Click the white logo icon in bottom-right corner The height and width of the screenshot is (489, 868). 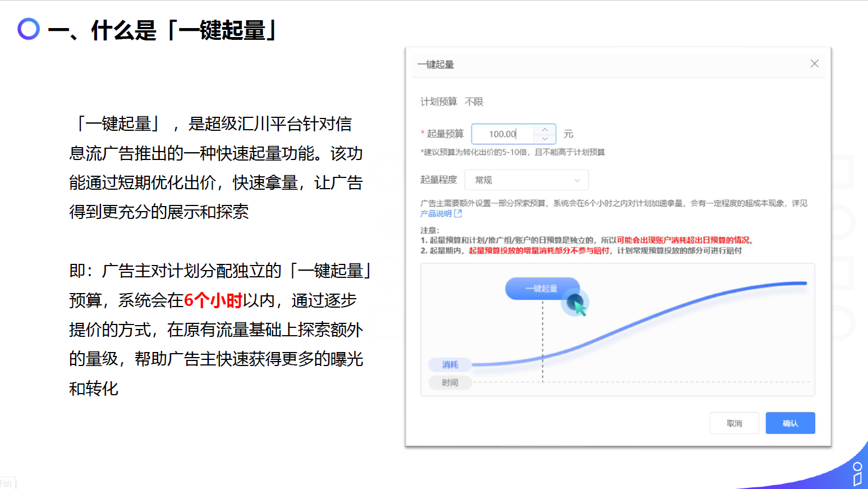tap(857, 474)
